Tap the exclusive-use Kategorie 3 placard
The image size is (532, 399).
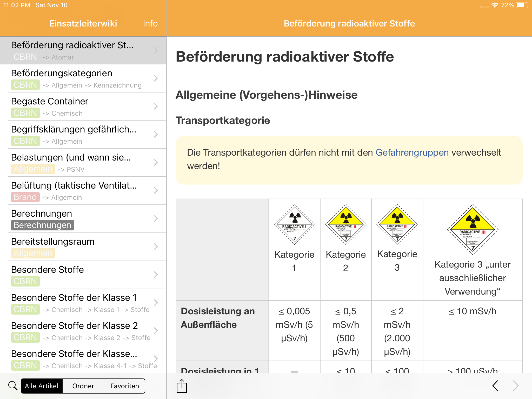pyautogui.click(x=473, y=229)
